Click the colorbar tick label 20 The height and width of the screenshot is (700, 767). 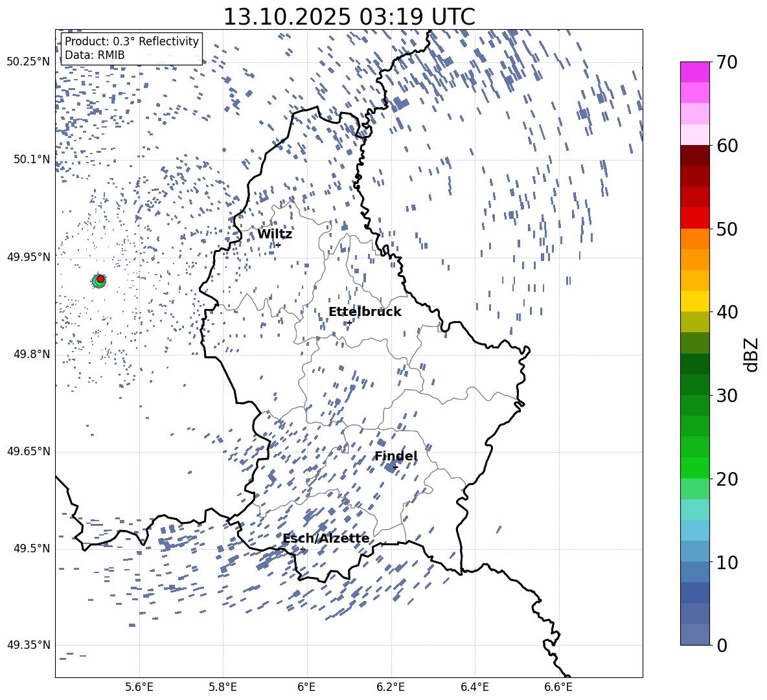click(x=727, y=479)
